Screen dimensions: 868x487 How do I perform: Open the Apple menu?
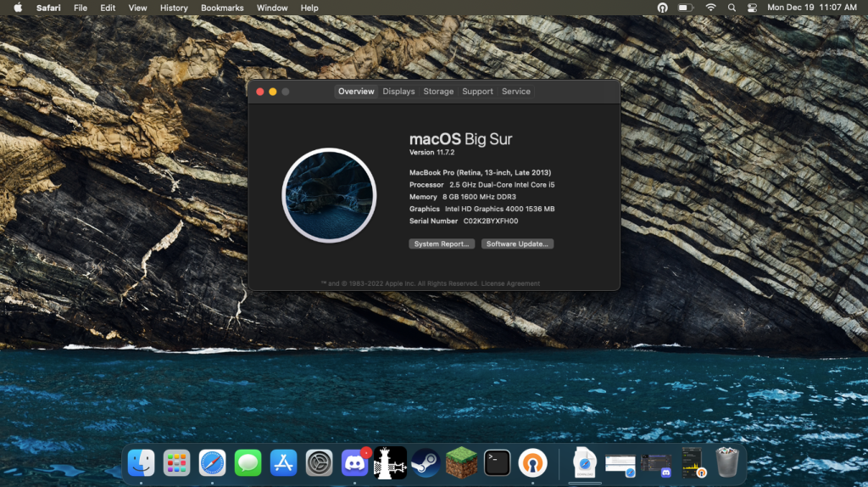[18, 8]
